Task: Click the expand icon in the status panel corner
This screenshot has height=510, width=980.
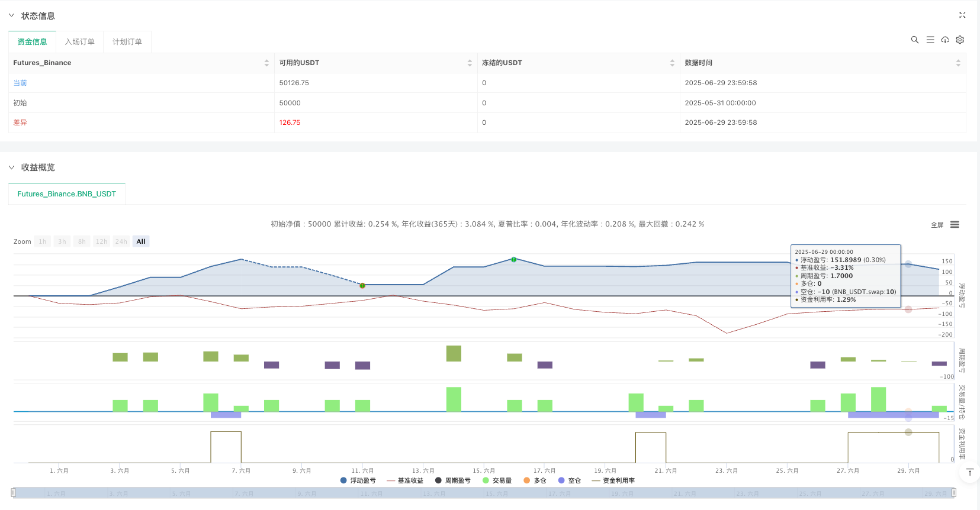Action: pos(962,15)
